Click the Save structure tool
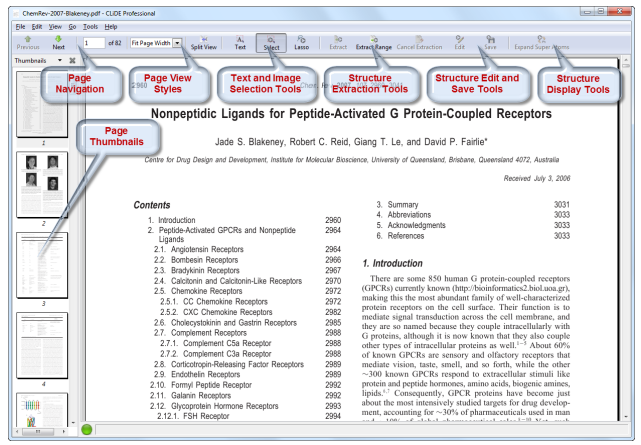 [x=490, y=43]
